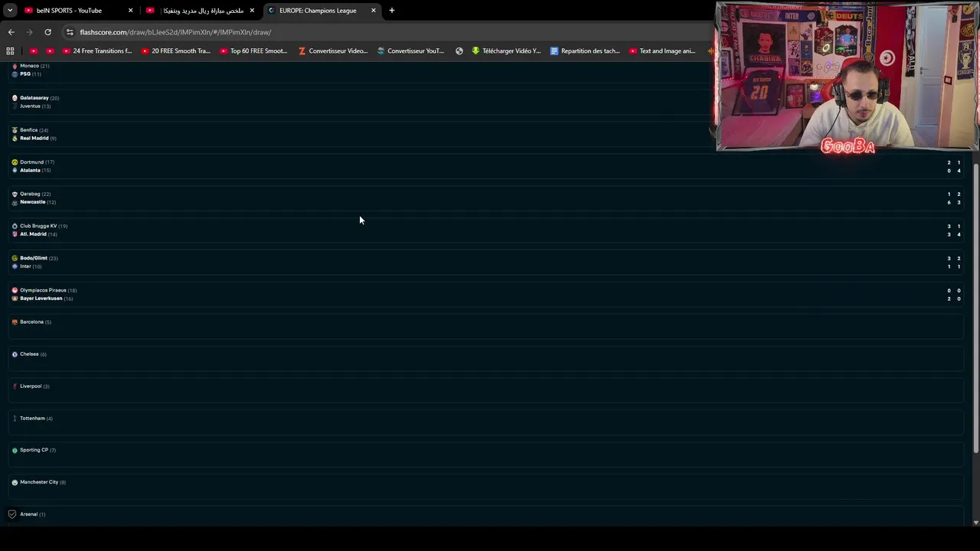
Task: Open the second YouTube bookmark icon
Action: [50, 51]
